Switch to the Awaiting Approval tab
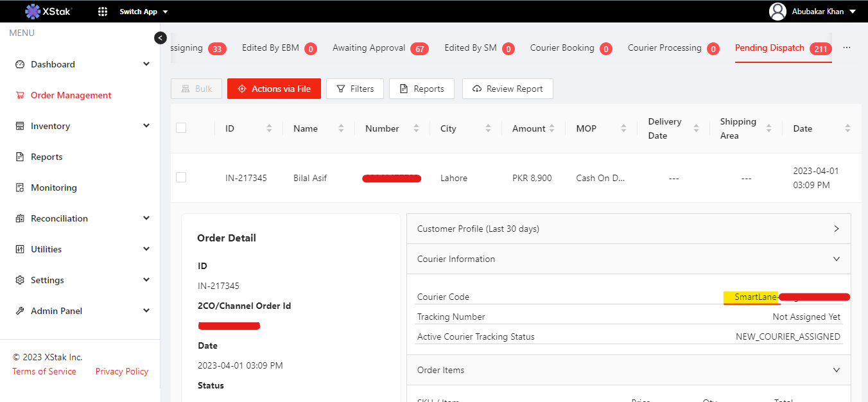Viewport: 868px width, 402px height. (x=369, y=48)
